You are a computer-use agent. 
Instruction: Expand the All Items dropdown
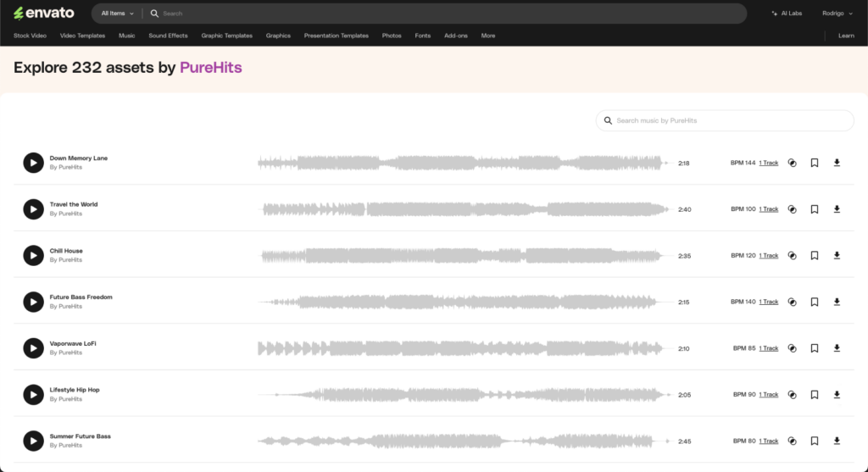tap(117, 14)
